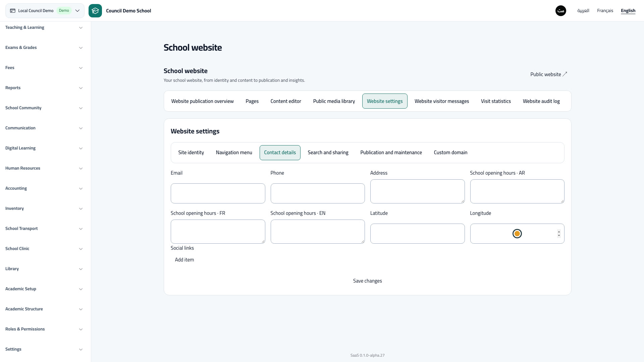Expand the Exams & Grades section
The image size is (644, 362).
[44, 48]
